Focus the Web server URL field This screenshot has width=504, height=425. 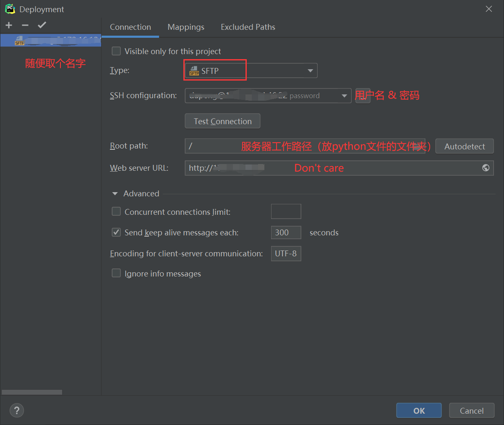[x=339, y=168]
